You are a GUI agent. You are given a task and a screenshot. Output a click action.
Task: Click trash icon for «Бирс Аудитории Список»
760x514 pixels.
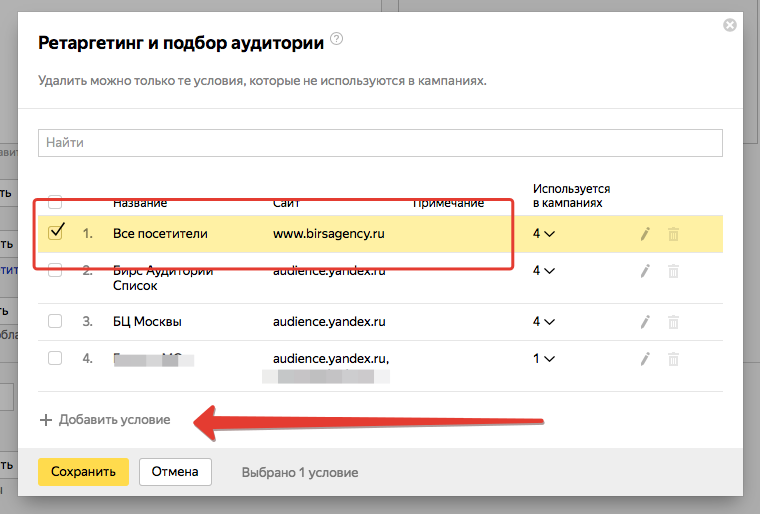pos(673,270)
